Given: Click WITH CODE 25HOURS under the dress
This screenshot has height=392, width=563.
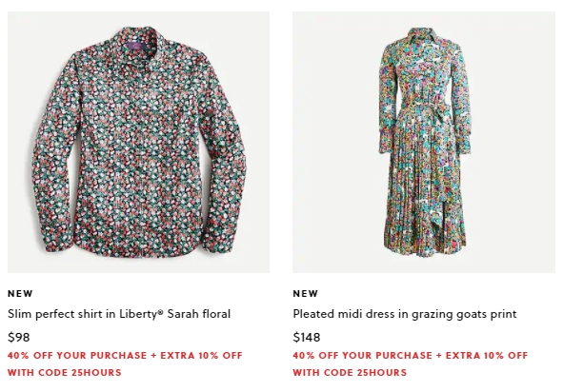Looking at the screenshot, I should coord(350,373).
